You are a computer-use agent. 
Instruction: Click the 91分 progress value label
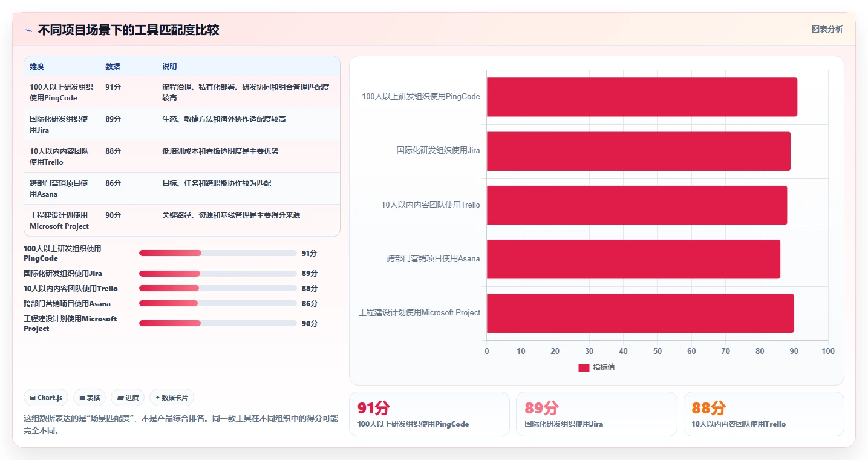tap(309, 254)
